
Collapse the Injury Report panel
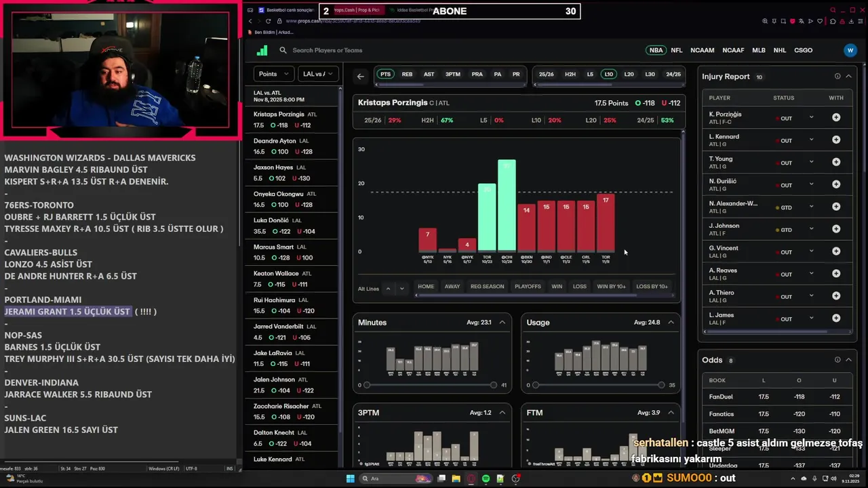coord(848,77)
